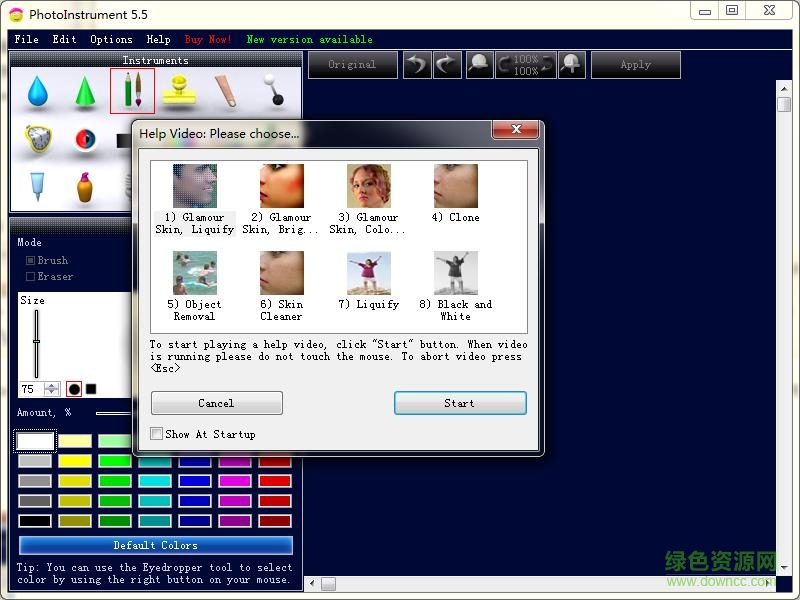Close the Help Video dialog

515,129
